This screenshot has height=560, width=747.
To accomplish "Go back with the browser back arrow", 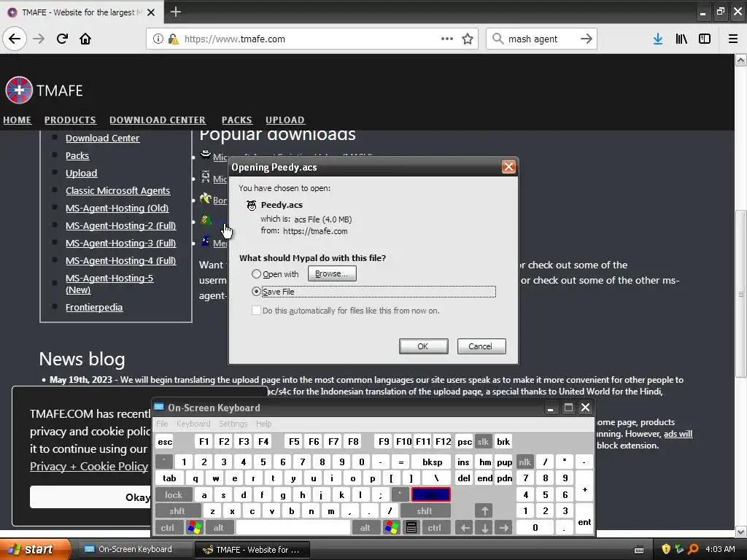I will click(15, 39).
